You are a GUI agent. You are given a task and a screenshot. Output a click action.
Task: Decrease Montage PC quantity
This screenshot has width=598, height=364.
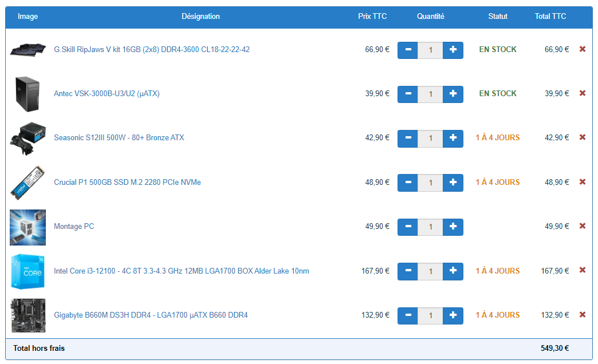click(x=408, y=227)
